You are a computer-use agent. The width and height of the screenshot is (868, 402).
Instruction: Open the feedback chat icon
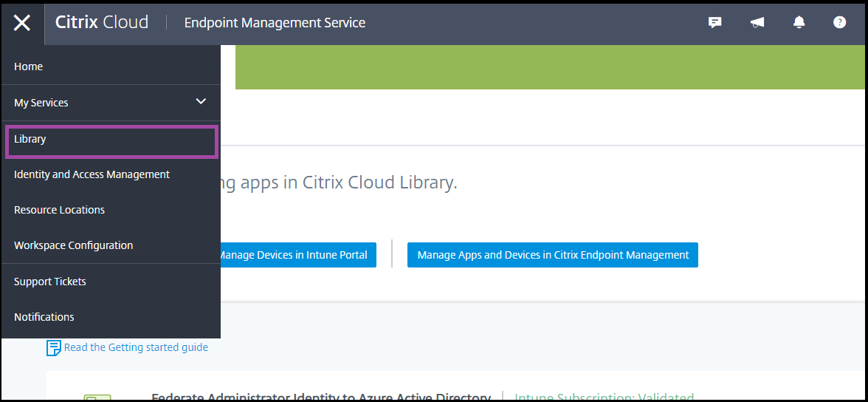pyautogui.click(x=714, y=22)
